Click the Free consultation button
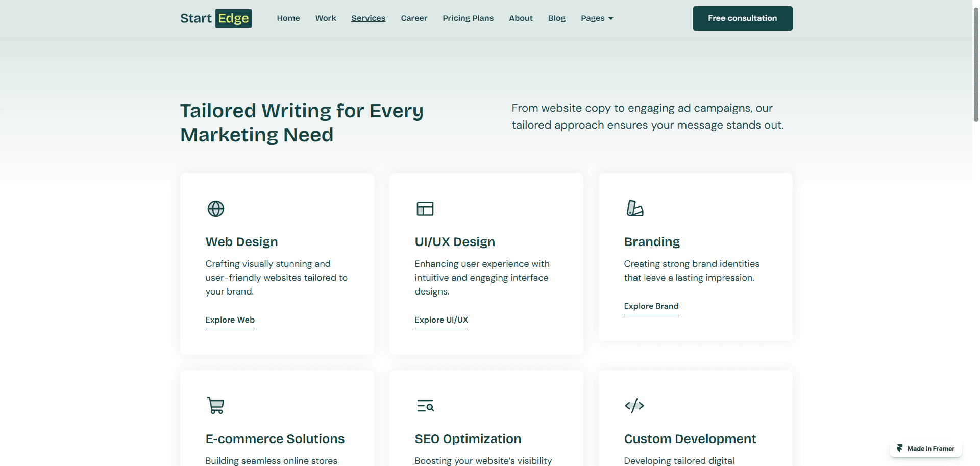This screenshot has height=466, width=980. click(743, 18)
